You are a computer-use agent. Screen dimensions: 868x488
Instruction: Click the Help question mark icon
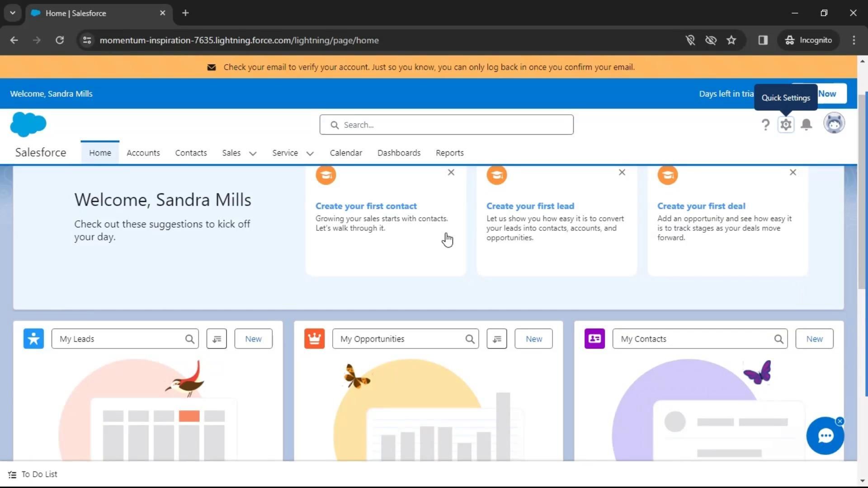[x=765, y=124]
